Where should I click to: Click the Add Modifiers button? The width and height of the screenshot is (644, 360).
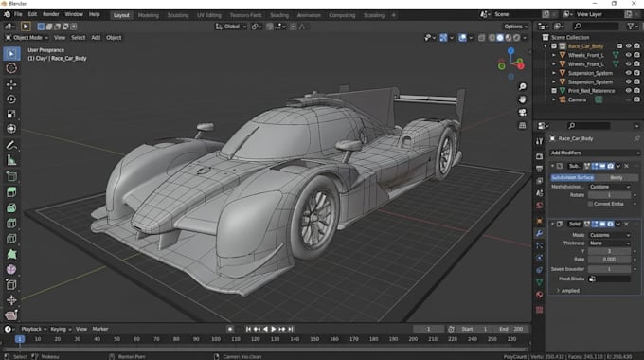point(595,153)
